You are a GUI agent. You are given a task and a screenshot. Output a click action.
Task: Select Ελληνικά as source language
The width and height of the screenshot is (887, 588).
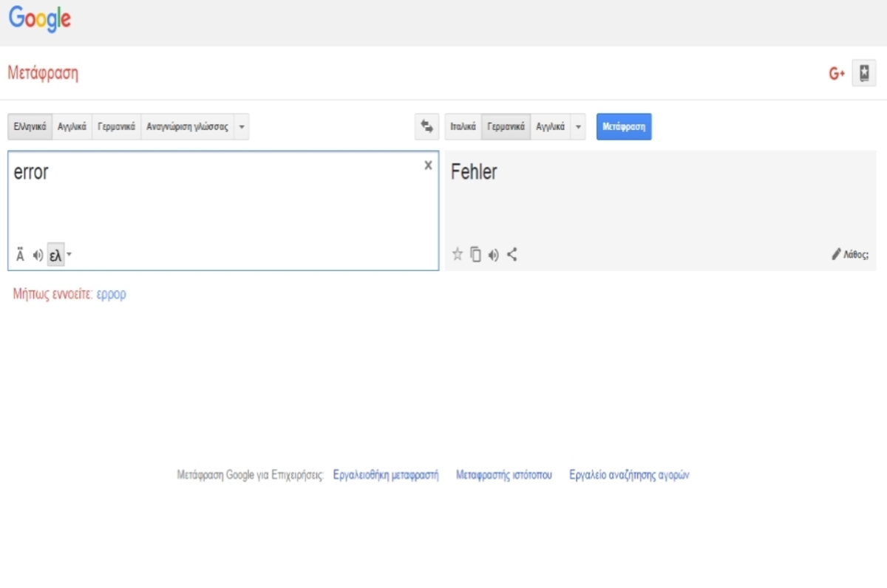(30, 126)
